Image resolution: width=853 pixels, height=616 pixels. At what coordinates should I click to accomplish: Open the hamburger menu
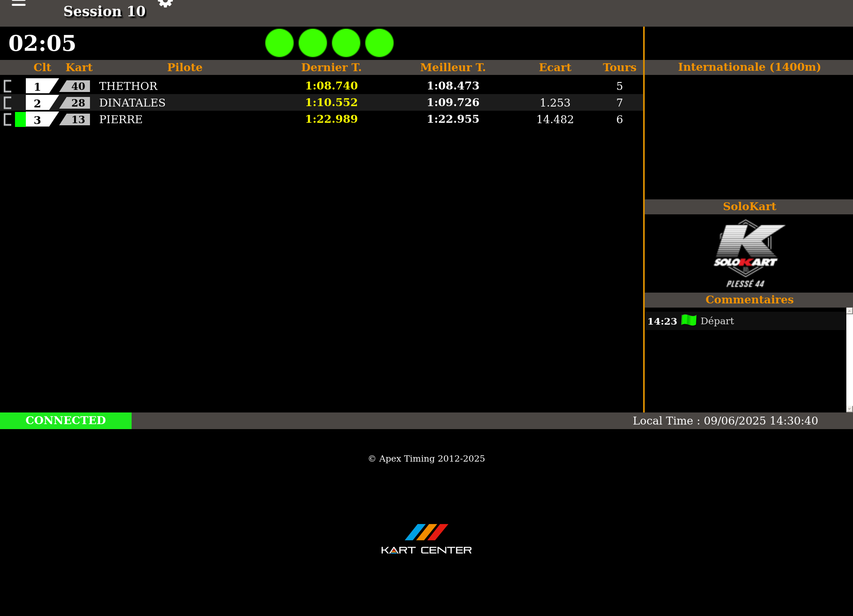[x=18, y=3]
